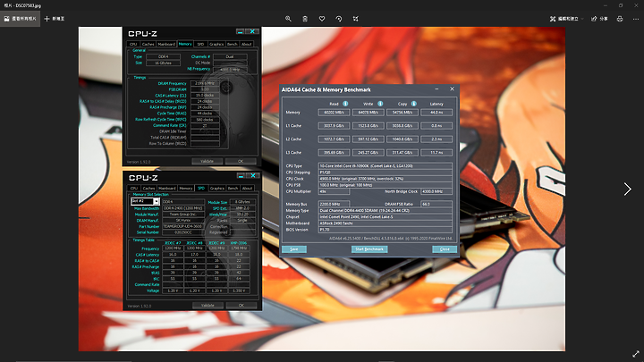Select Memory tab in upper CPU-Z window
This screenshot has width=644, height=362.
click(185, 44)
